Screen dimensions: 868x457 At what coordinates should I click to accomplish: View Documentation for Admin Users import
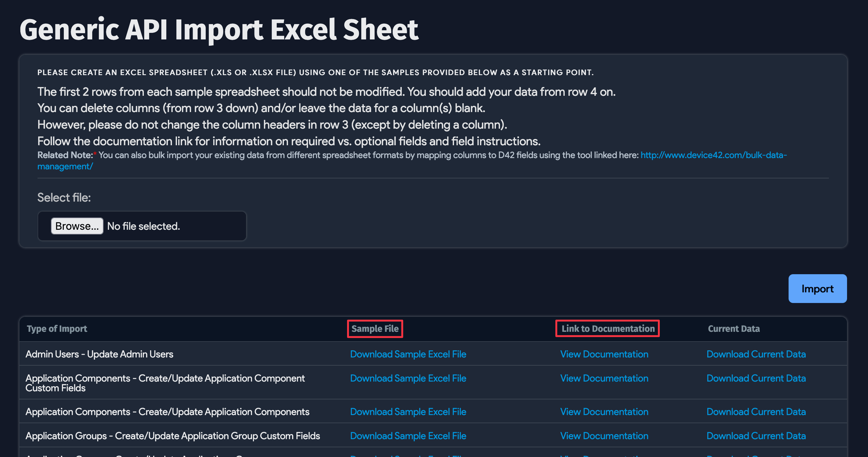point(604,354)
